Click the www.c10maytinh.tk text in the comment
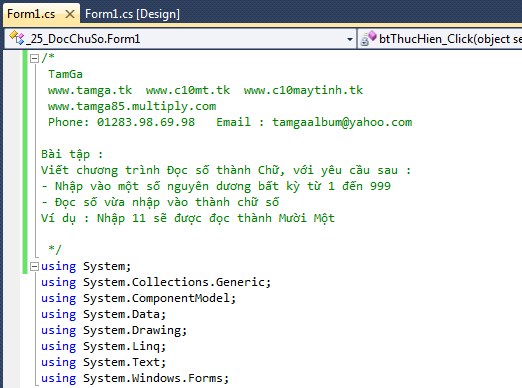522x388 pixels. 303,90
